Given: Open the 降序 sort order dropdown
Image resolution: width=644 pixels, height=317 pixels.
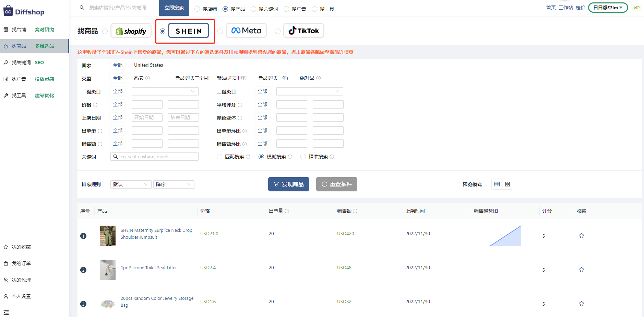Looking at the screenshot, I should click(174, 184).
